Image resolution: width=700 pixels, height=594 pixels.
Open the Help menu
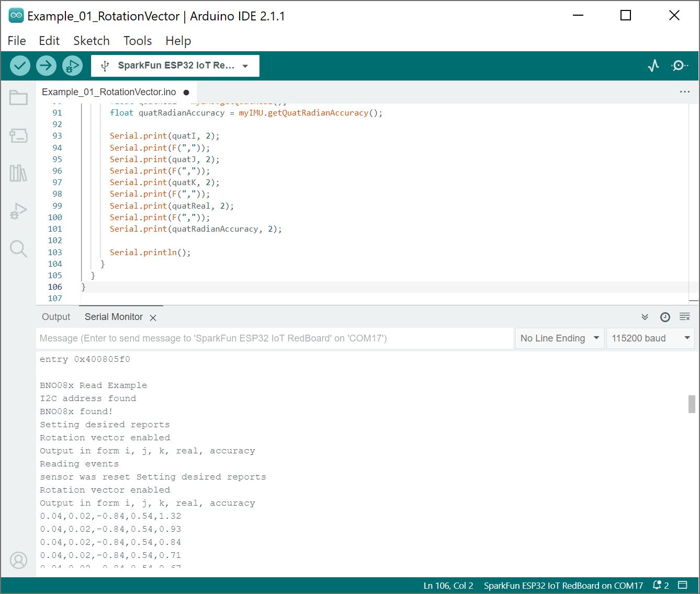coord(178,41)
